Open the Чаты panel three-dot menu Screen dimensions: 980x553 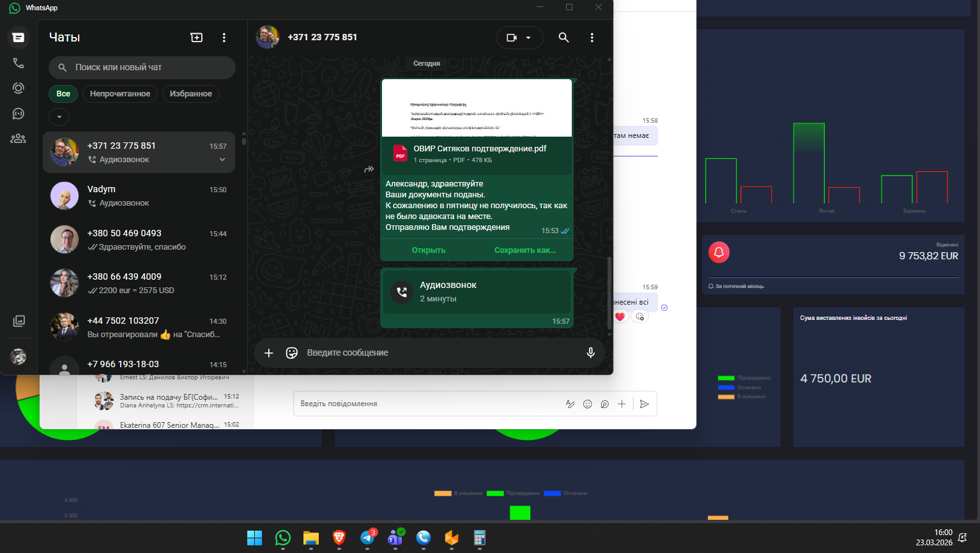pos(224,38)
